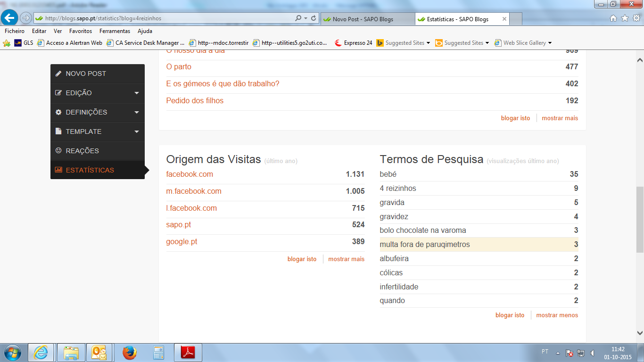
Task: Click mostrar menos under Termos de Pesquisa
Action: coord(557,315)
